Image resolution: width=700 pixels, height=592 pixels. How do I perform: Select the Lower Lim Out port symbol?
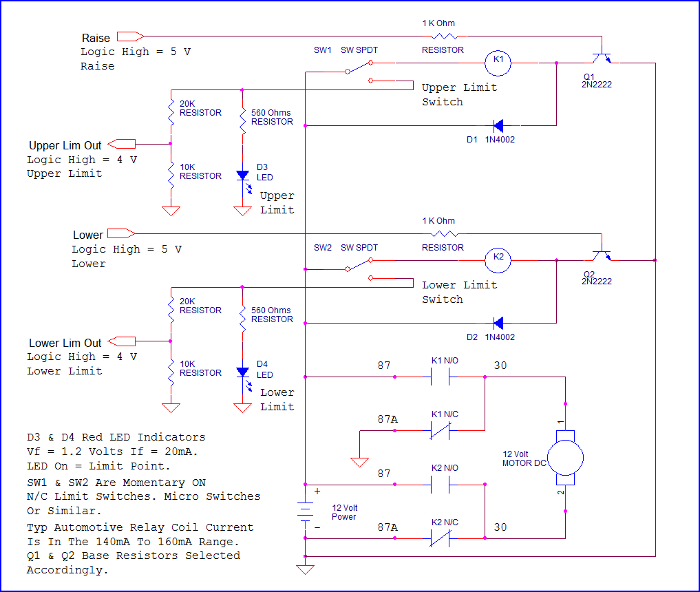[x=121, y=341]
